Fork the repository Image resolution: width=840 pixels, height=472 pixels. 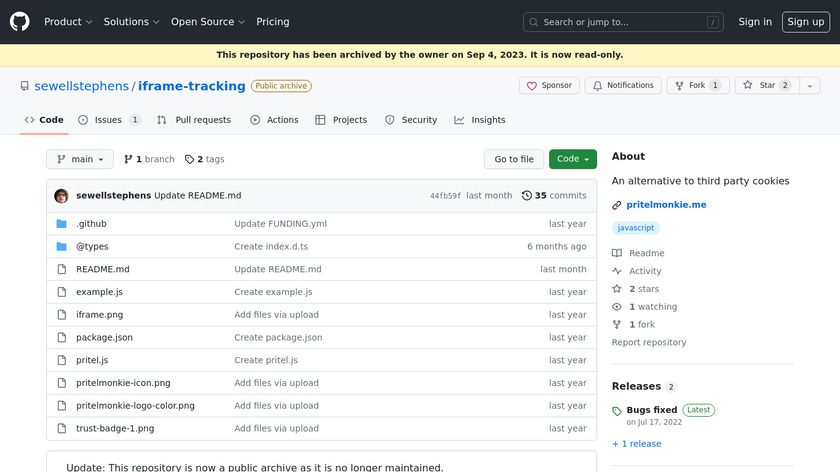[x=690, y=86]
